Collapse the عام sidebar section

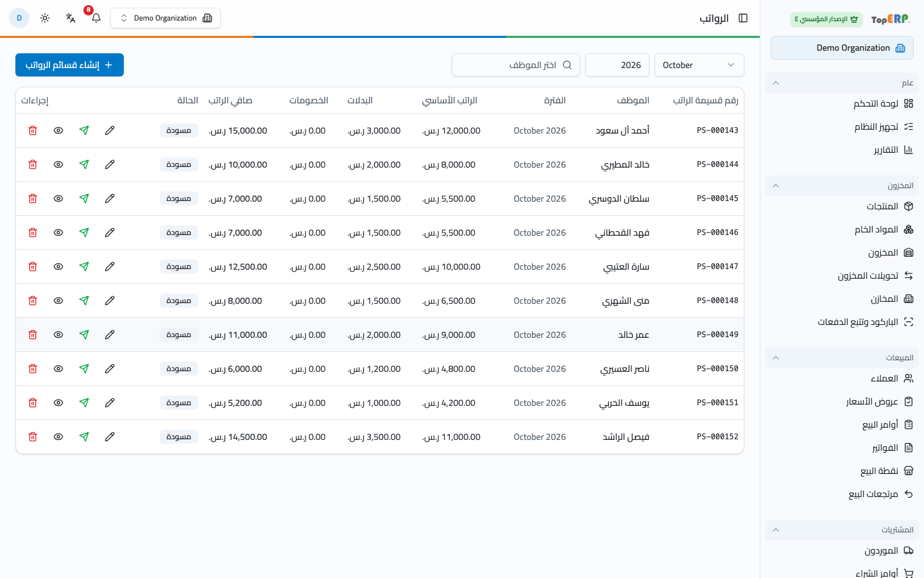tap(842, 83)
